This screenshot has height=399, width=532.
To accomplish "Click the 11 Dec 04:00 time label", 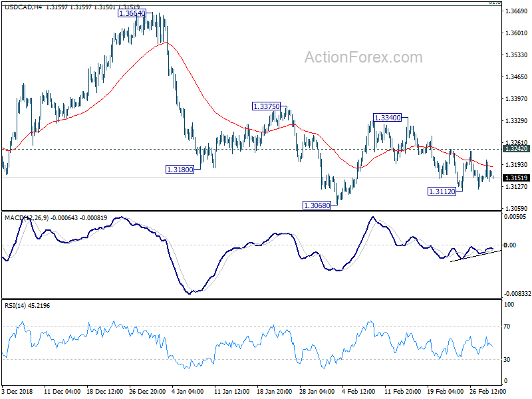I will 62,391.
